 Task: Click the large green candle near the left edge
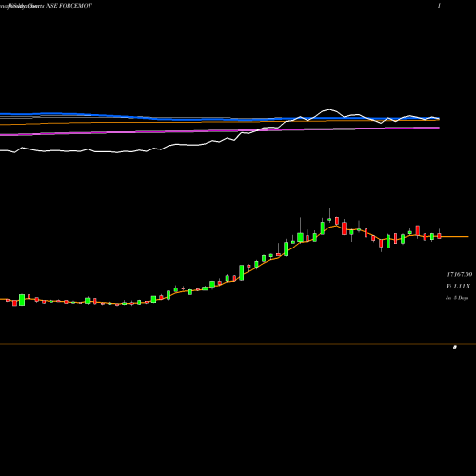coord(22,300)
